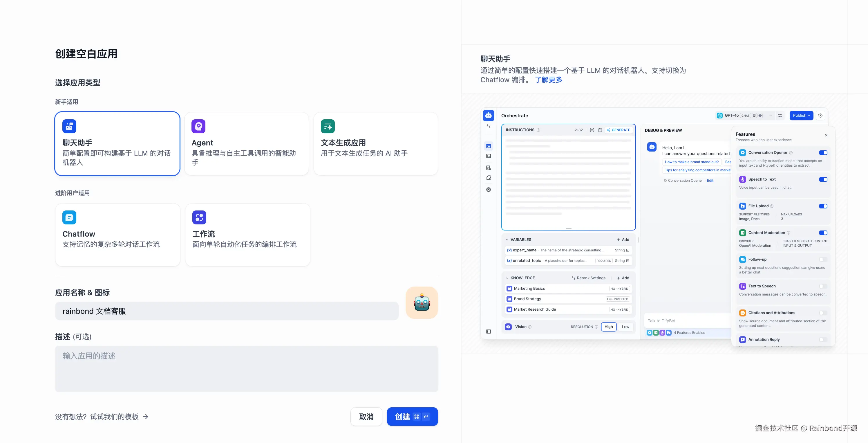Collapse the KNOWLEDGE section chevron
868x443 pixels.
pyautogui.click(x=507, y=278)
